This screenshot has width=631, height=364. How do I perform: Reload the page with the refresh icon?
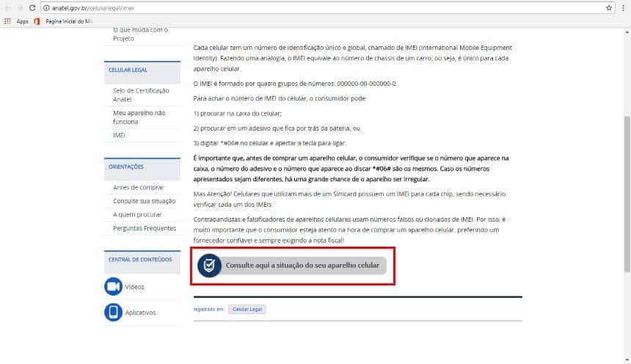(32, 7)
